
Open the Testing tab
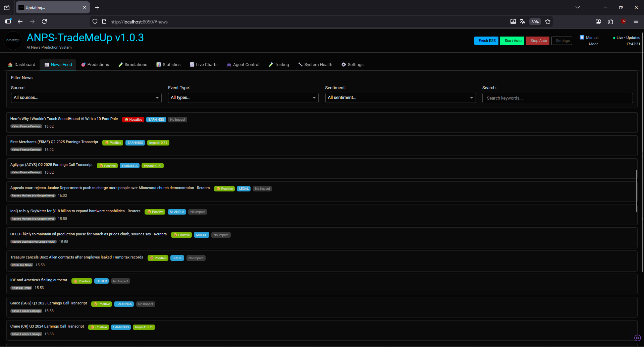click(x=279, y=65)
